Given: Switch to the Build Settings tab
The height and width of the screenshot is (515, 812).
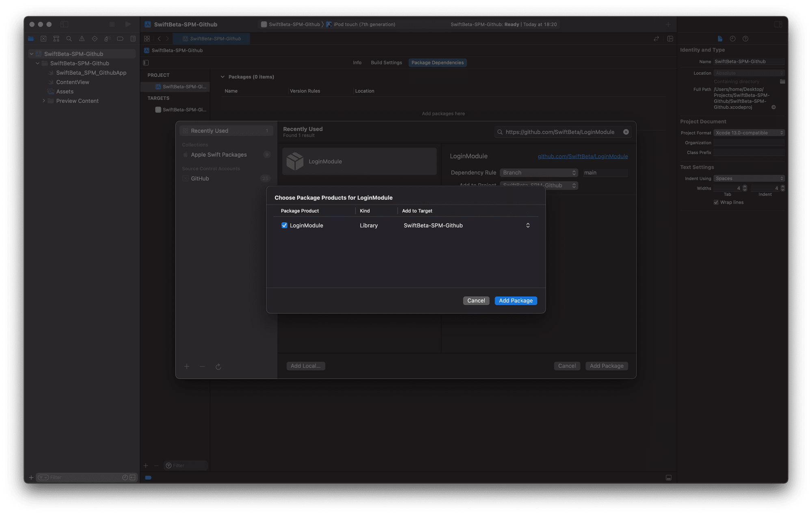Looking at the screenshot, I should tap(387, 63).
